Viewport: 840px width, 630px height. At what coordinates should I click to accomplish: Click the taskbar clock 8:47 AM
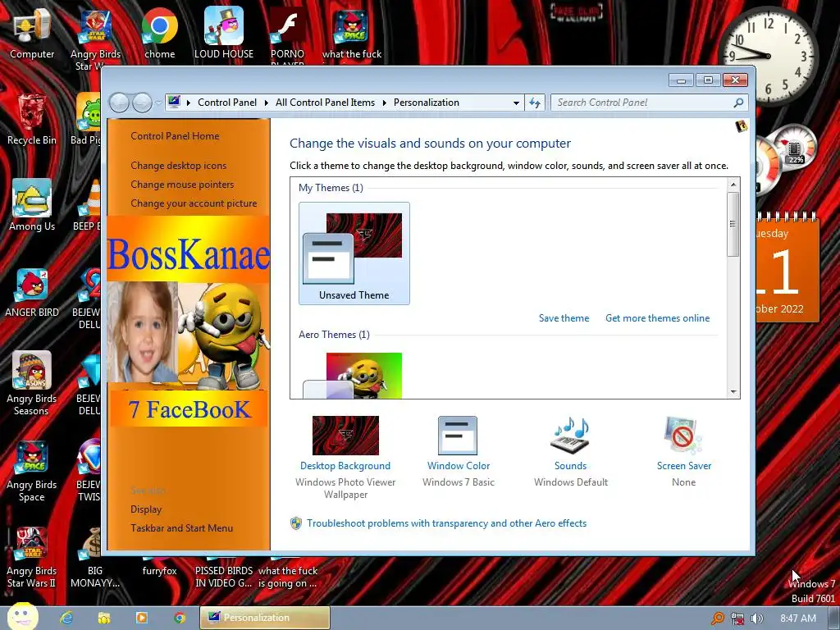pos(797,619)
